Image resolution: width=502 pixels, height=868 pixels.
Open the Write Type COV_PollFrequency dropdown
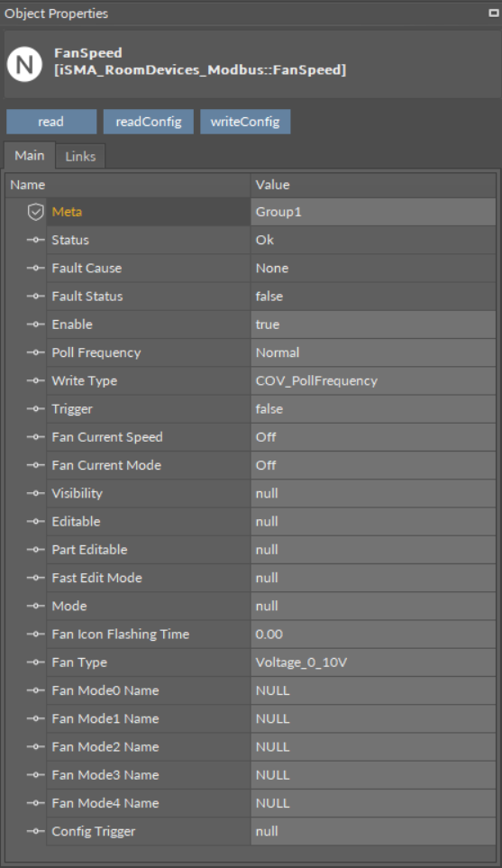(x=373, y=381)
